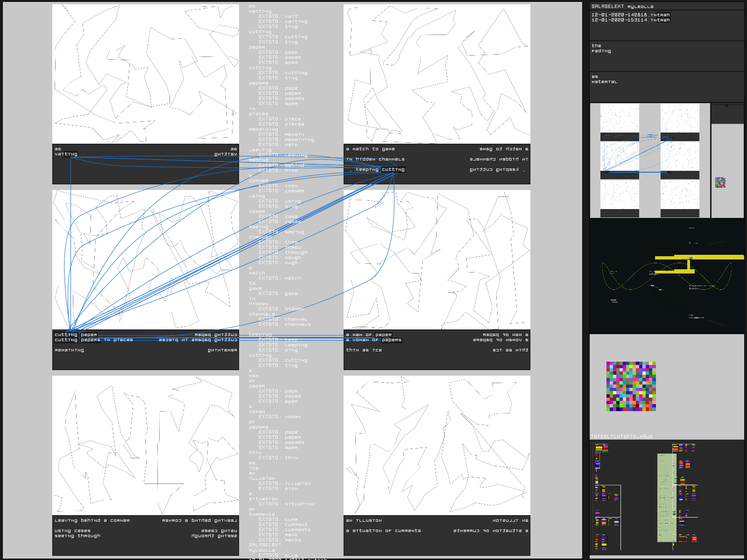Click the 'a woman of papers' caption
The image size is (747, 560).
tap(373, 340)
